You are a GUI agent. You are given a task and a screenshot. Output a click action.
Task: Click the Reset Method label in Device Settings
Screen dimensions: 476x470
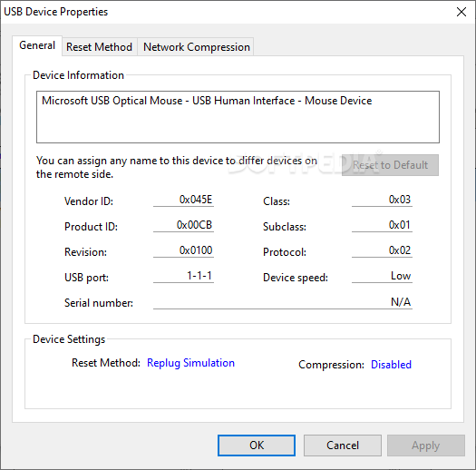(x=106, y=363)
